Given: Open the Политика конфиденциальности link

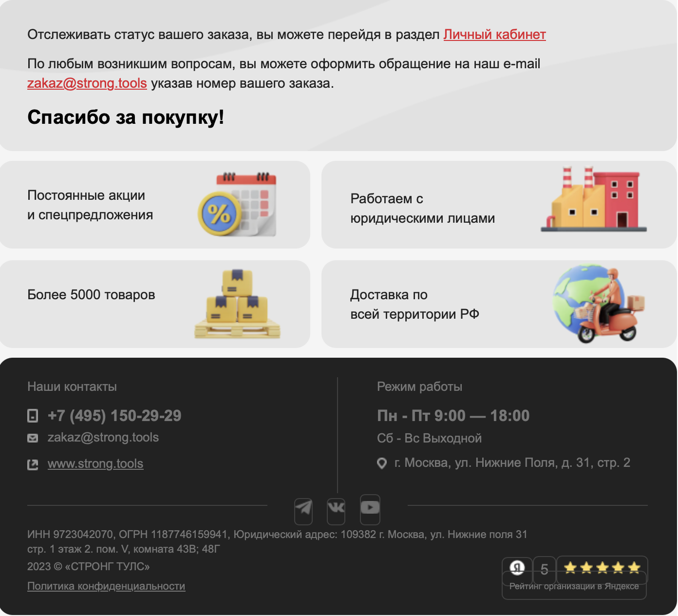Looking at the screenshot, I should point(106,586).
